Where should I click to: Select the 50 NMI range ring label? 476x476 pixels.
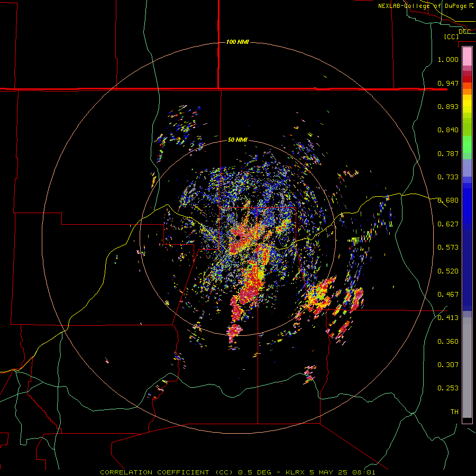point(237,140)
